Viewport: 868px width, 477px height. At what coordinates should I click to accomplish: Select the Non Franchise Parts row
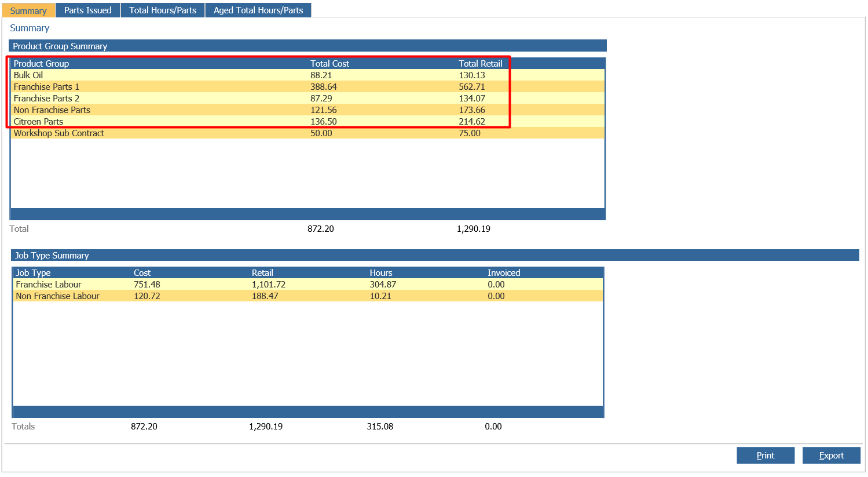[x=307, y=110]
